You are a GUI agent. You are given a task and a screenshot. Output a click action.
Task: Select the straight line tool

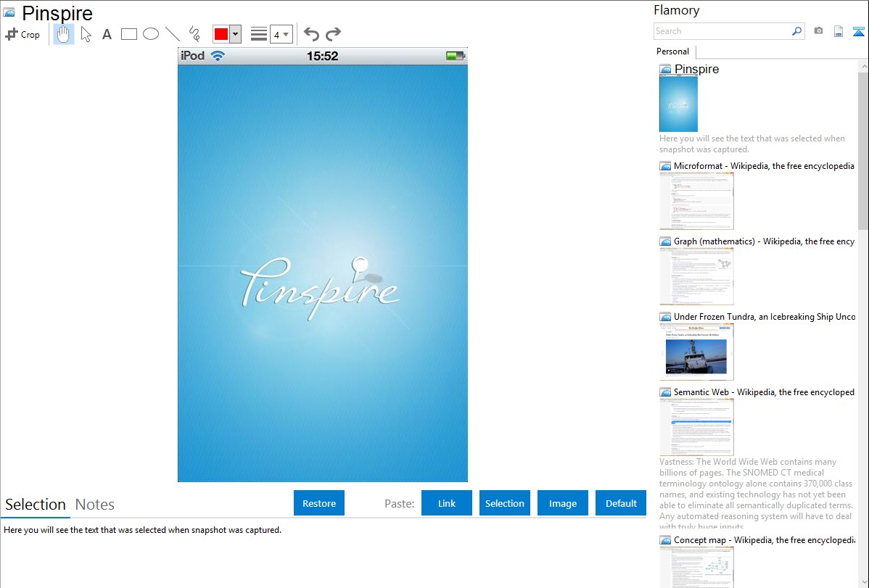click(173, 34)
